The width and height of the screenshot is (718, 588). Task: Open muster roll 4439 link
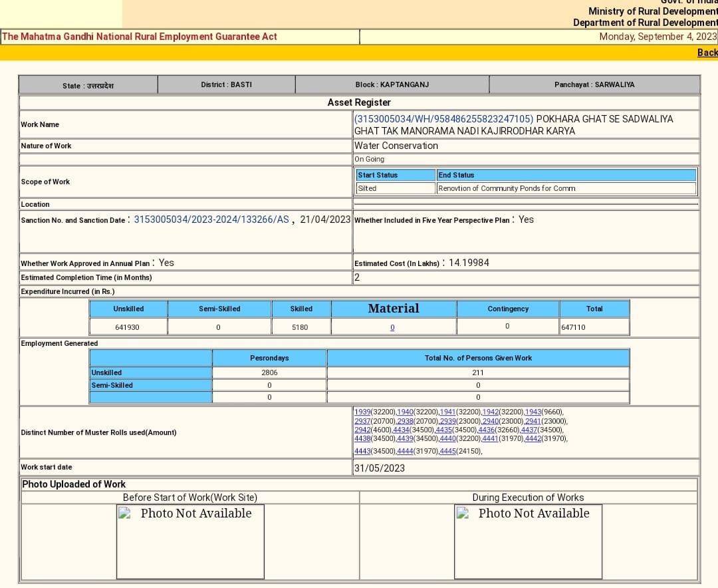(406, 438)
